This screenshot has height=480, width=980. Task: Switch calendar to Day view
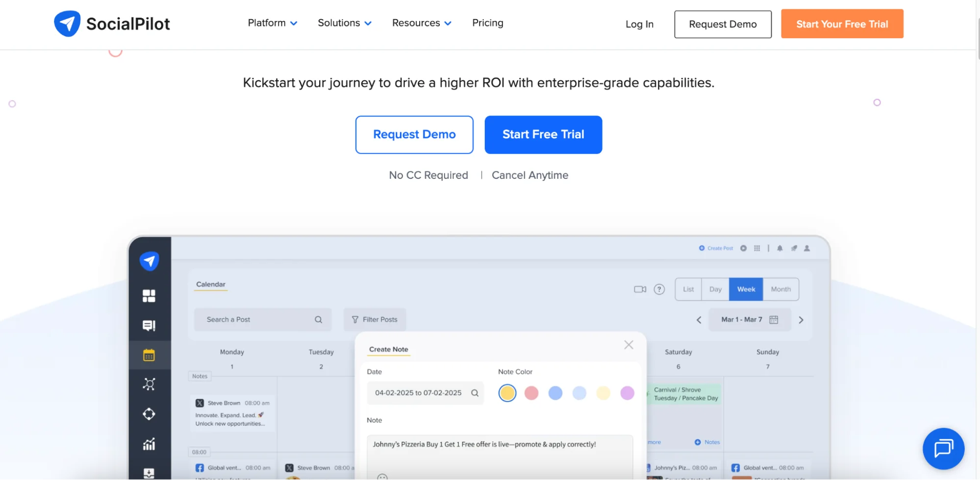click(x=715, y=289)
